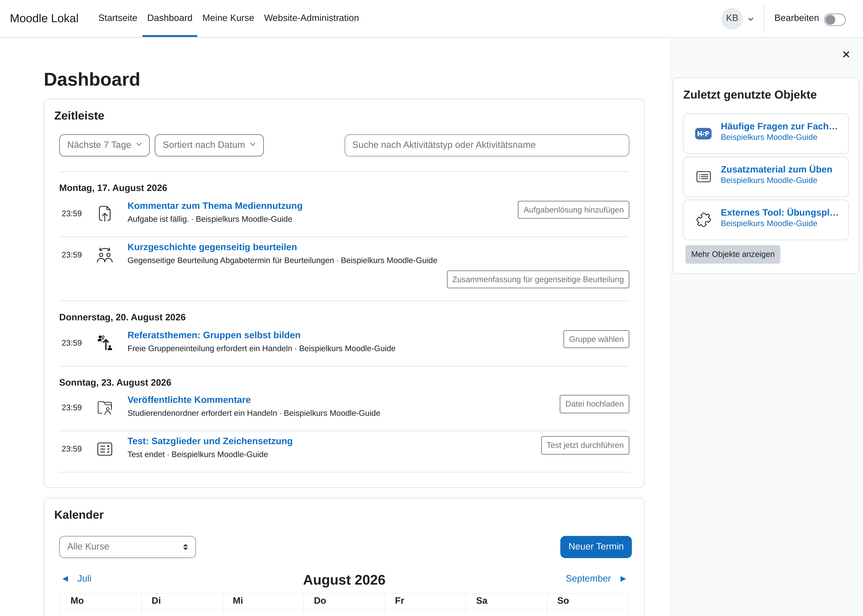Go to the Startseite nav item
This screenshot has height=616, width=863.
(118, 18)
